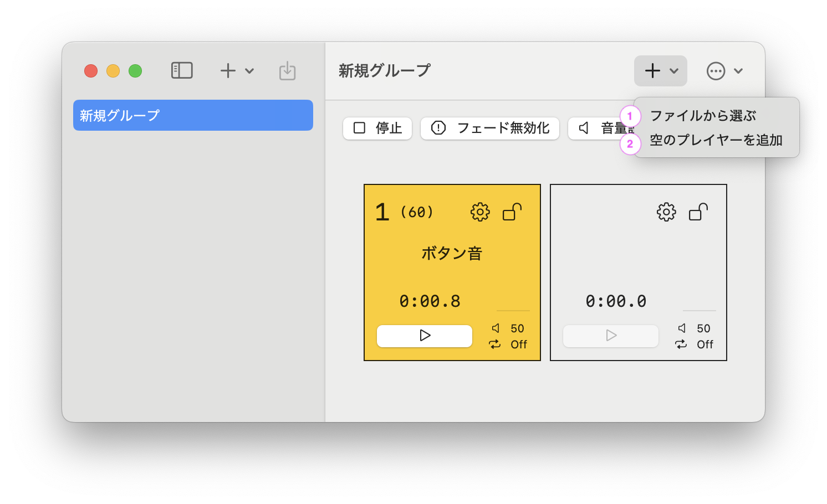Expand the chevron beside the sidebar plus icon
The width and height of the screenshot is (827, 504).
[x=249, y=71]
